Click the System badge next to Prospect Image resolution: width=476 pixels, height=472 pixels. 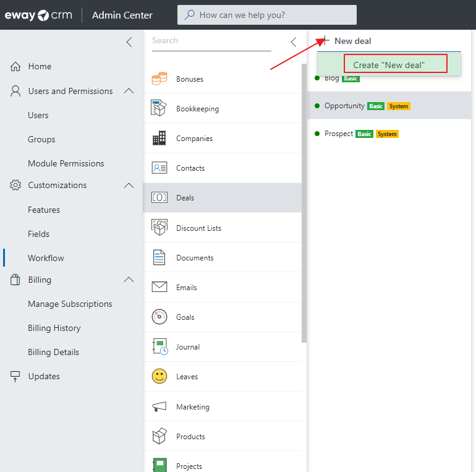pyautogui.click(x=387, y=134)
